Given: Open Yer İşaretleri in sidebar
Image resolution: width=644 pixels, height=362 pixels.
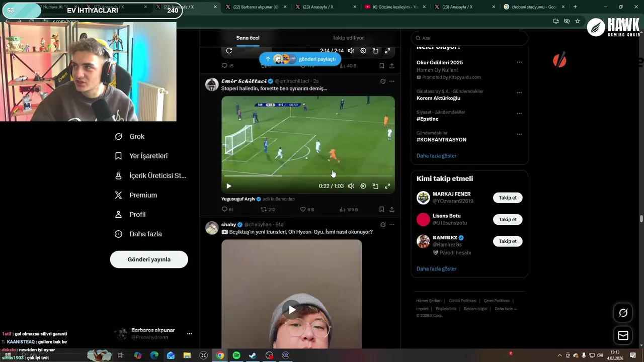Looking at the screenshot, I should [x=141, y=156].
